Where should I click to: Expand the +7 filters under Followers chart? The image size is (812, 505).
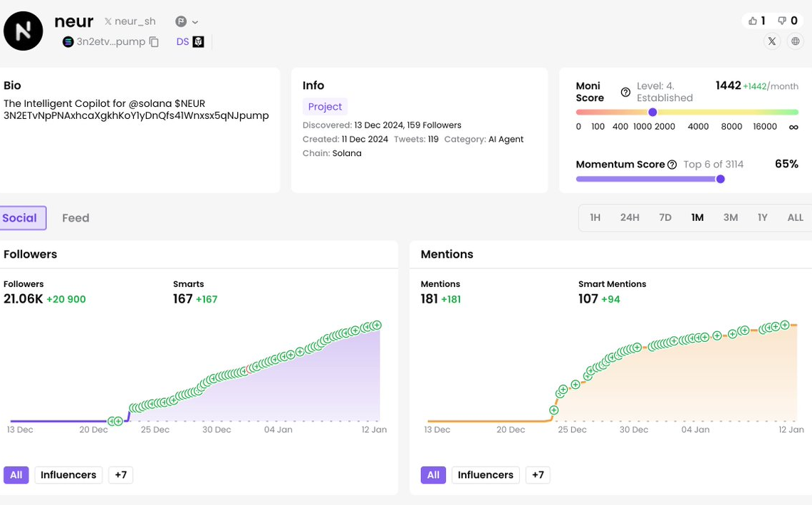click(120, 475)
